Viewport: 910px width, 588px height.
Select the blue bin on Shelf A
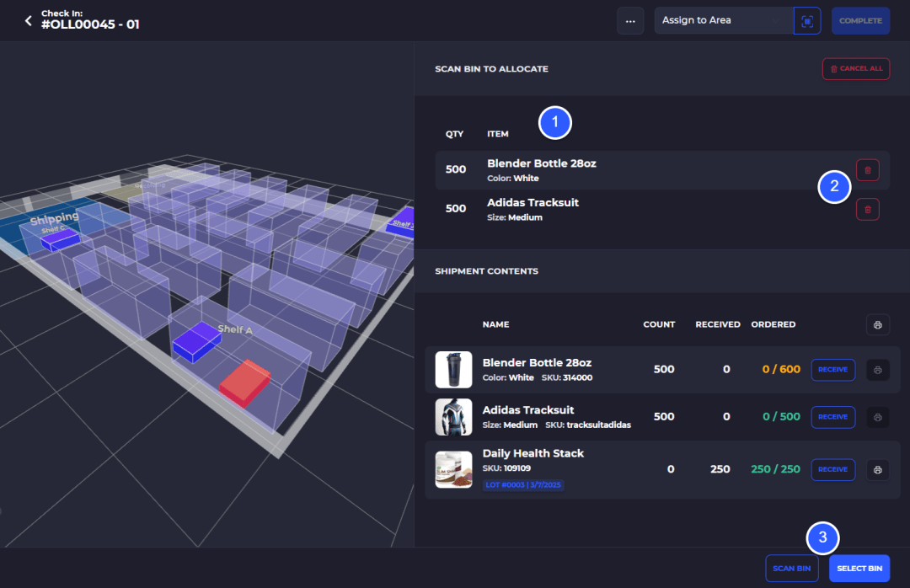tap(196, 343)
